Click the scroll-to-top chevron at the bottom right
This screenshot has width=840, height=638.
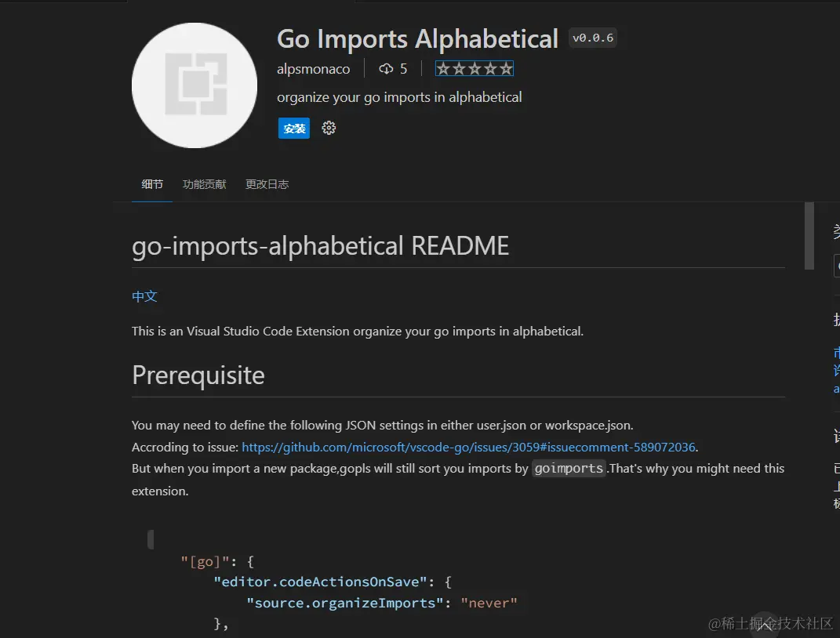click(765, 625)
